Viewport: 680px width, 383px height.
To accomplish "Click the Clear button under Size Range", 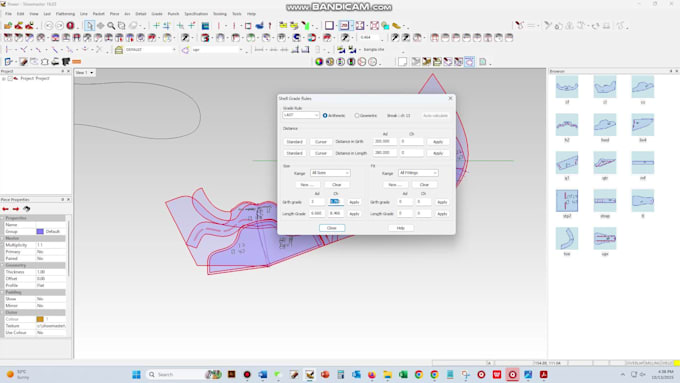I will pyautogui.click(x=337, y=185).
